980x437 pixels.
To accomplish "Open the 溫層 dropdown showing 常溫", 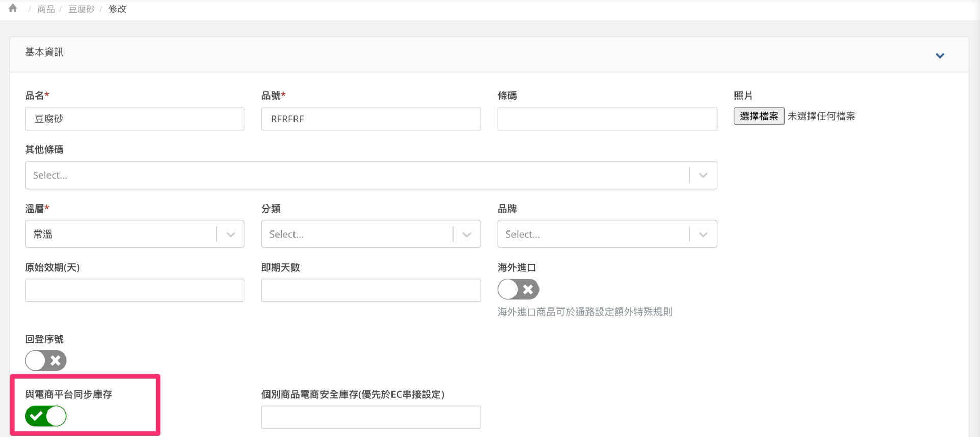I will 134,234.
